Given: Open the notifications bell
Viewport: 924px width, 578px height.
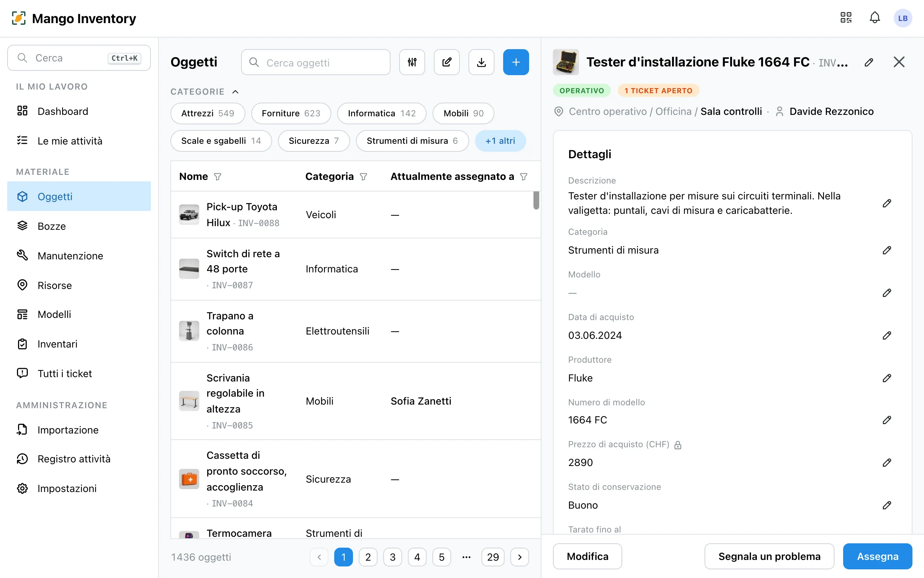Looking at the screenshot, I should click(875, 18).
